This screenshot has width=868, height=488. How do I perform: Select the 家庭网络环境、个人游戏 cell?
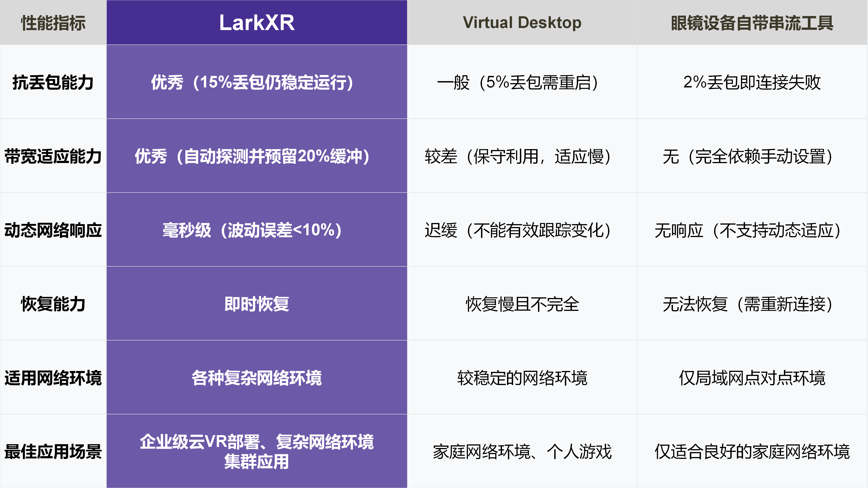click(522, 451)
